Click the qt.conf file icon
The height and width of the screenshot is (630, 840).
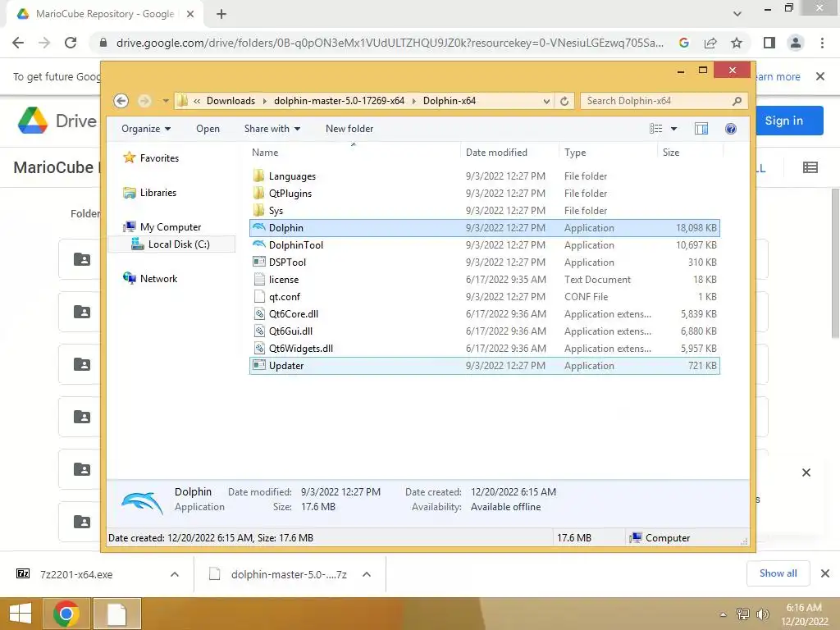[x=258, y=296]
